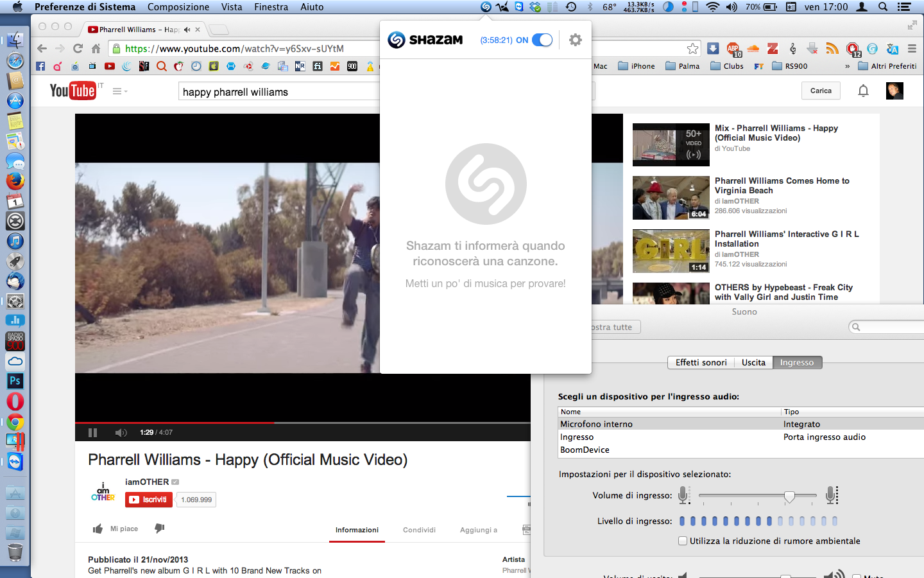Open the Palma bookmarks folder
924x578 pixels.
click(x=683, y=66)
